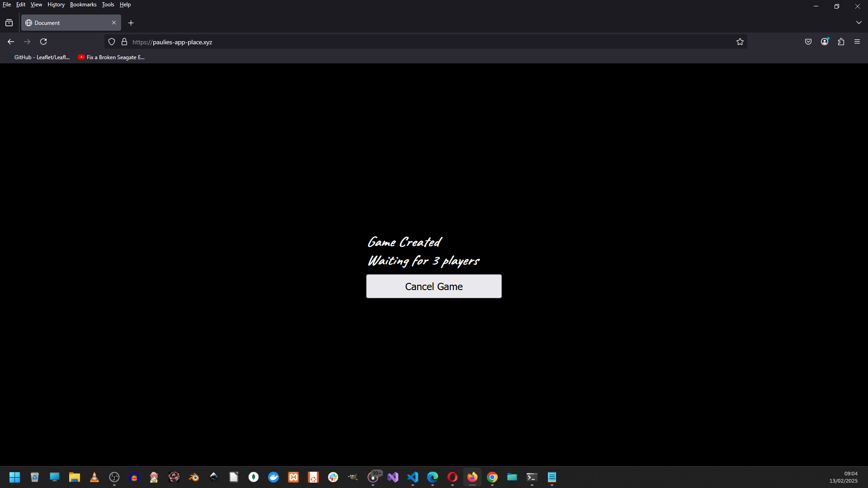Reload the current page
The image size is (868, 488).
[43, 42]
